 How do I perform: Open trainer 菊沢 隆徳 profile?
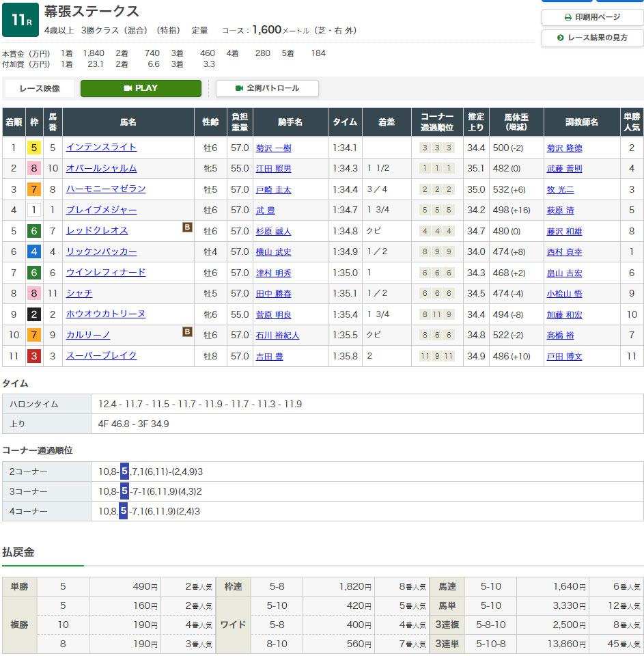tap(564, 148)
